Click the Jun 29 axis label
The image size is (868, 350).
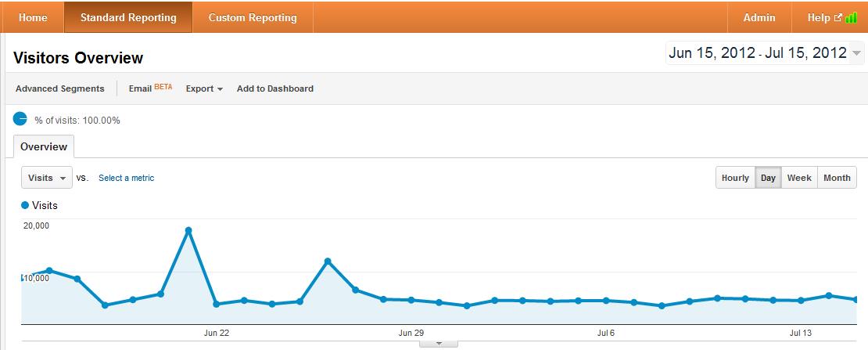[411, 333]
